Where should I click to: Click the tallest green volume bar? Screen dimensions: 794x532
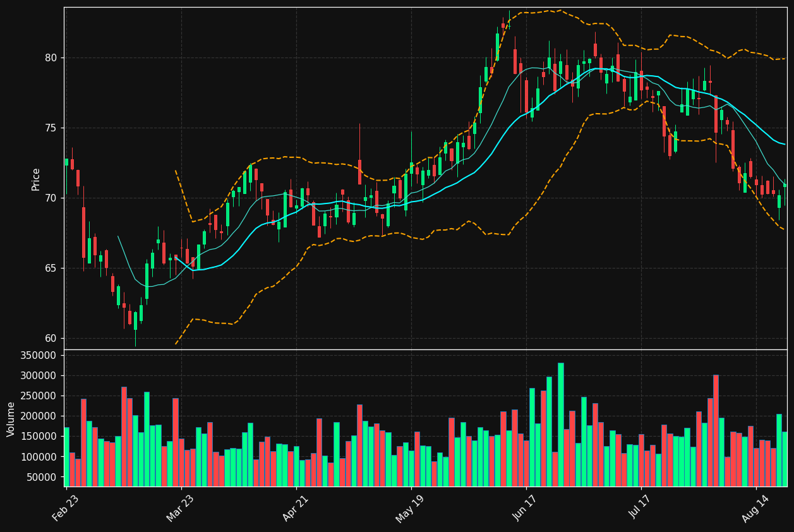click(x=560, y=425)
